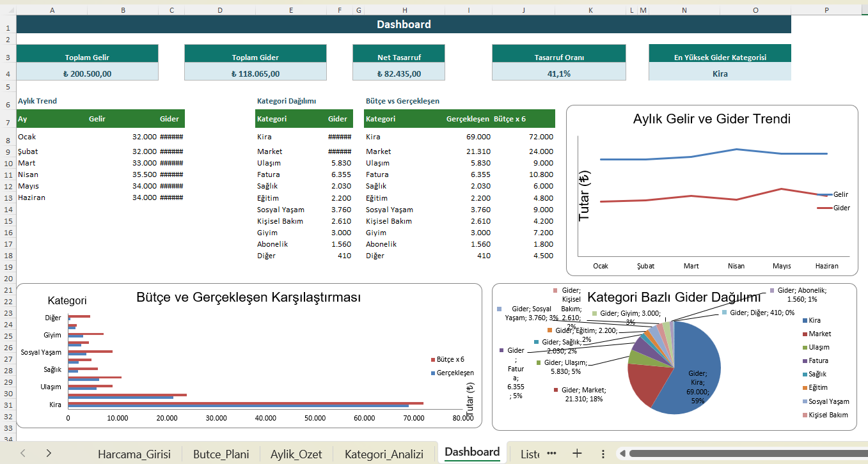Screen dimensions: 868x464
Task: Select the Bütçe ve Gerçekleşen Karşılaştırması chart title
Action: click(x=249, y=298)
